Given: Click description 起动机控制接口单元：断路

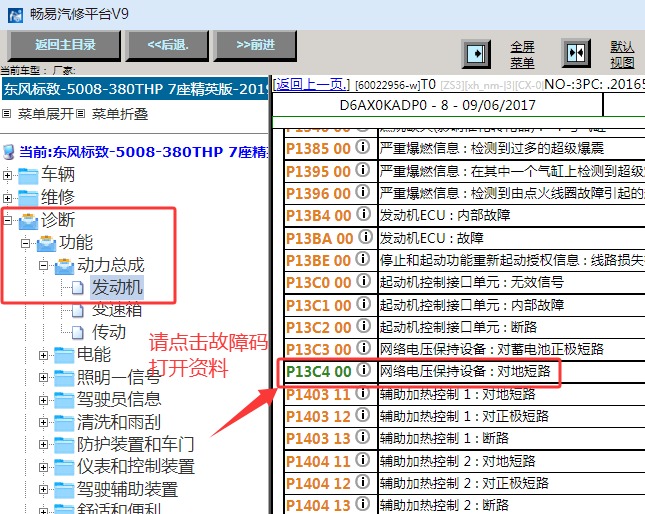Looking at the screenshot, I should [458, 327].
